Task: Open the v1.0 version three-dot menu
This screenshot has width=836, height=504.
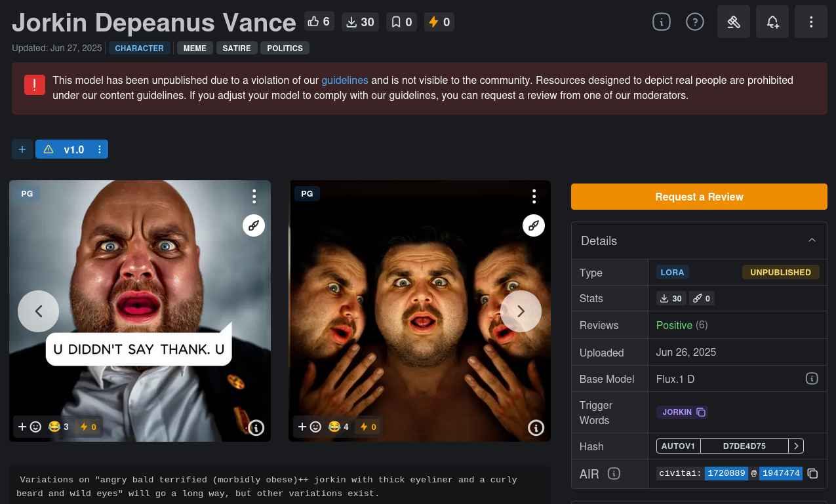Action: tap(100, 149)
